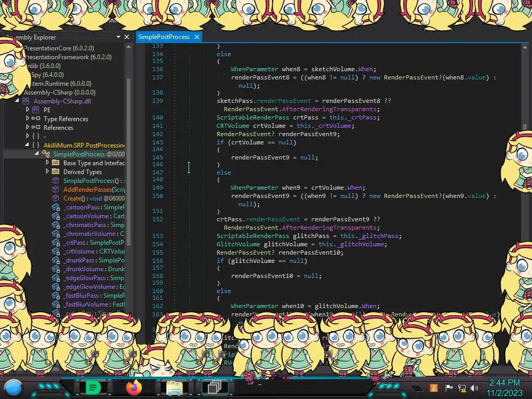Screen dimensions: 532x399
Task: Click the Create() method icon
Action: (56, 198)
